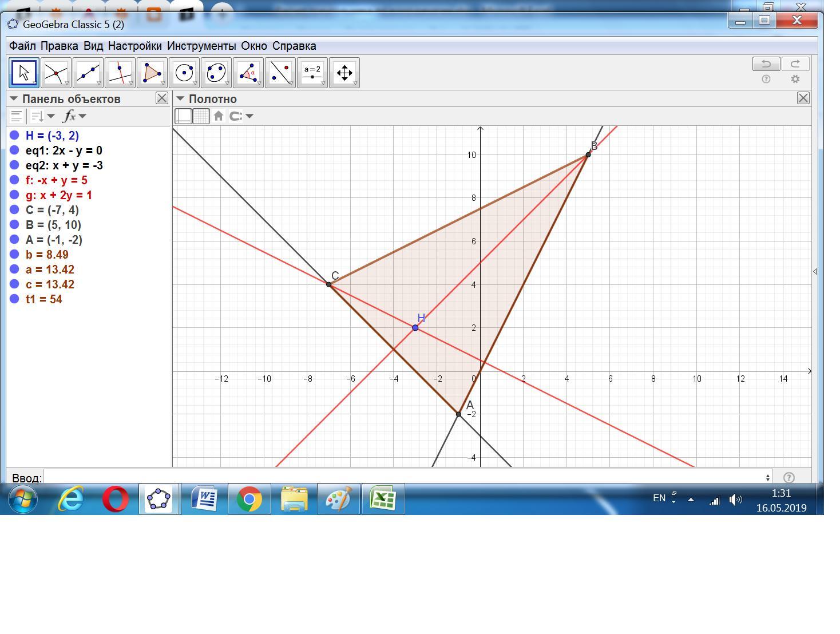The image size is (840, 634).
Task: Toggle visibility of point H
Action: 15,136
